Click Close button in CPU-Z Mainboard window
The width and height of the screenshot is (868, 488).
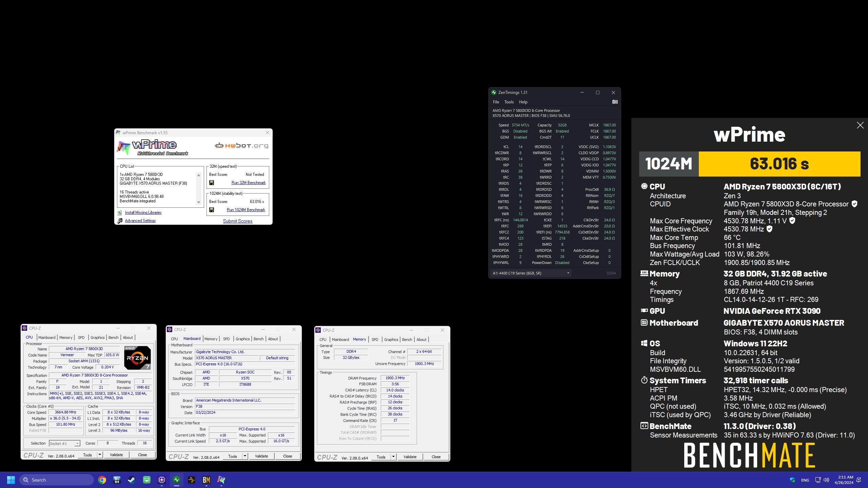pos(288,456)
